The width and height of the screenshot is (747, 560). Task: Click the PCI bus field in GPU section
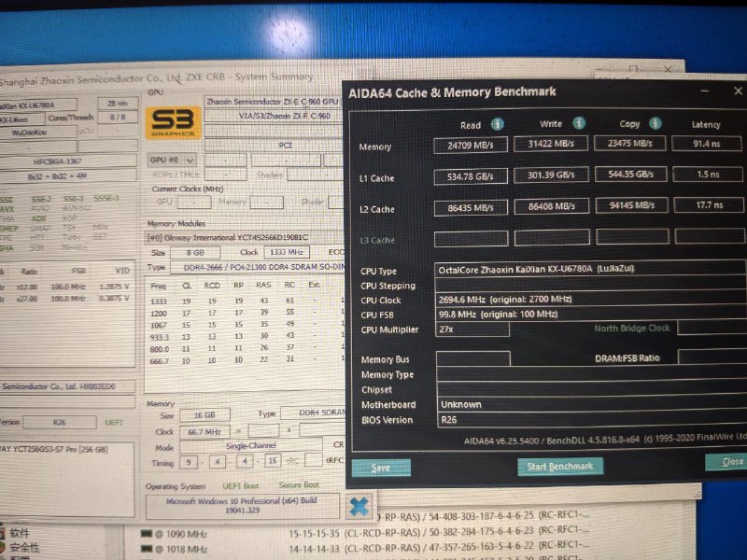click(x=274, y=145)
